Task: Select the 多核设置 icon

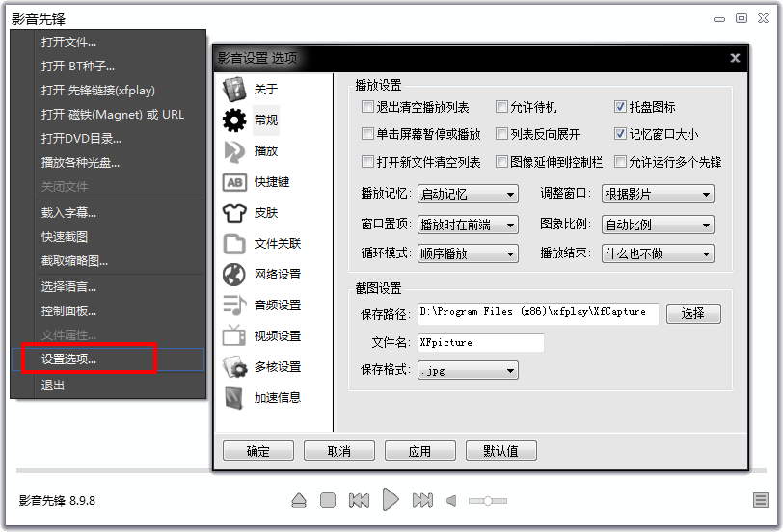Action: coord(234,367)
